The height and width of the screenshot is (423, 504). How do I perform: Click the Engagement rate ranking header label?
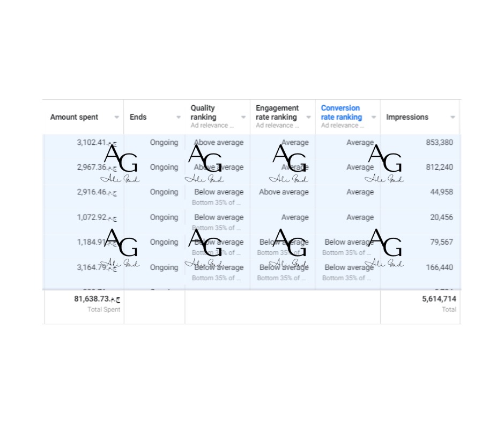point(277,112)
